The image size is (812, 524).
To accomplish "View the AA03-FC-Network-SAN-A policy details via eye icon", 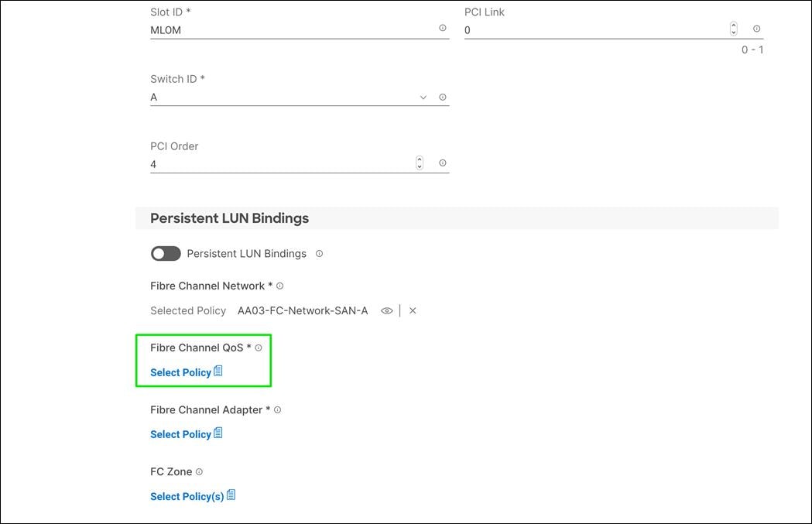I will click(x=386, y=310).
